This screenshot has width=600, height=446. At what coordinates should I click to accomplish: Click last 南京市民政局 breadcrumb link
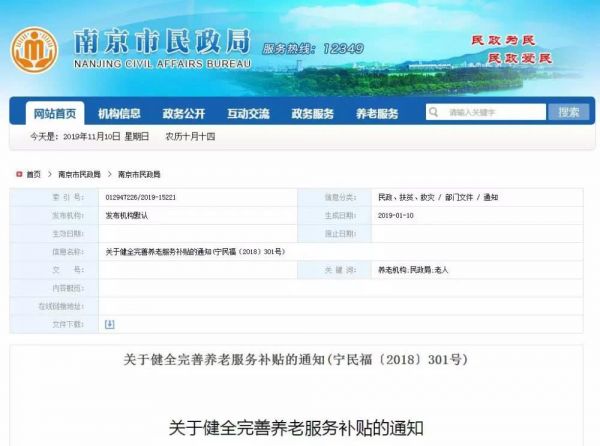click(140, 174)
